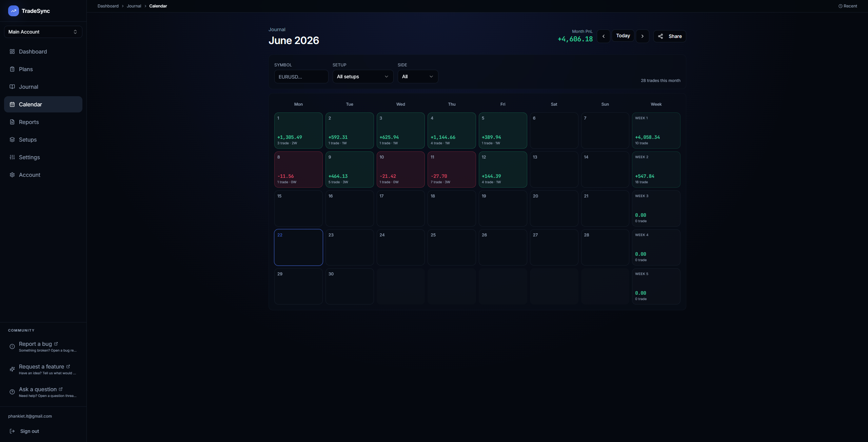Image resolution: width=868 pixels, height=442 pixels.
Task: Open Settings in the sidebar
Action: click(x=43, y=157)
